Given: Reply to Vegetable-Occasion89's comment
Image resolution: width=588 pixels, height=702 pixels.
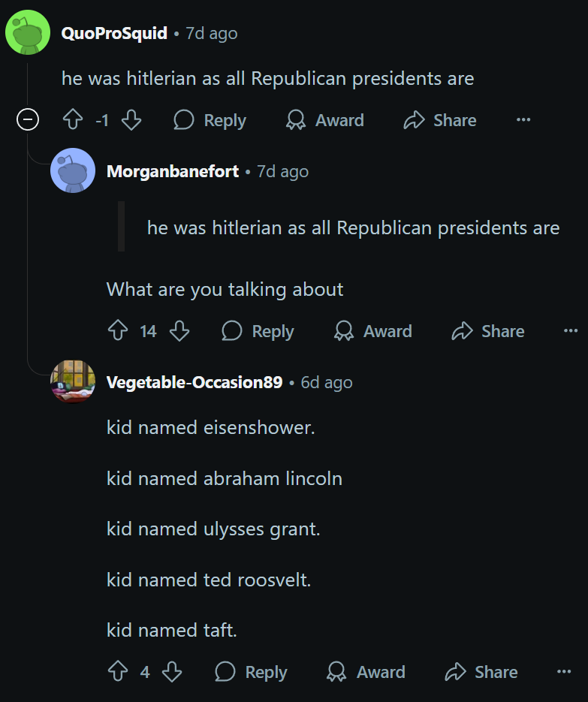Looking at the screenshot, I should 252,671.
